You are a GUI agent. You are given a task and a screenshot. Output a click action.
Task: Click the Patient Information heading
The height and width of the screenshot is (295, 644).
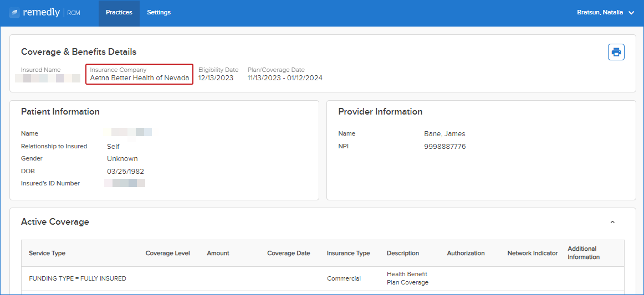pyautogui.click(x=60, y=112)
